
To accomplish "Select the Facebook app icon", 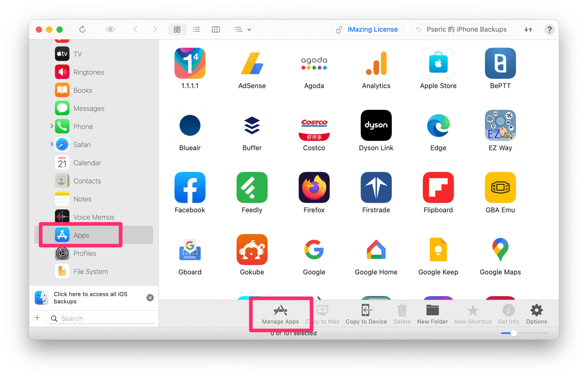I will click(x=190, y=188).
